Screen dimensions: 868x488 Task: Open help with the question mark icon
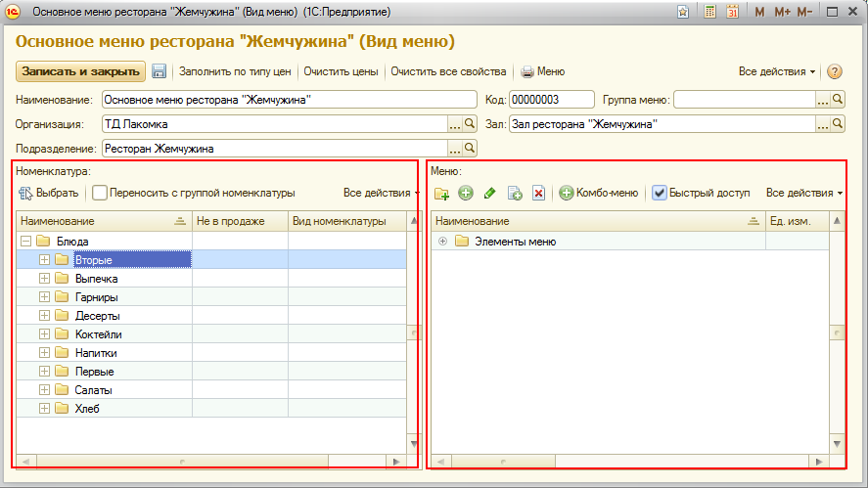tap(835, 71)
